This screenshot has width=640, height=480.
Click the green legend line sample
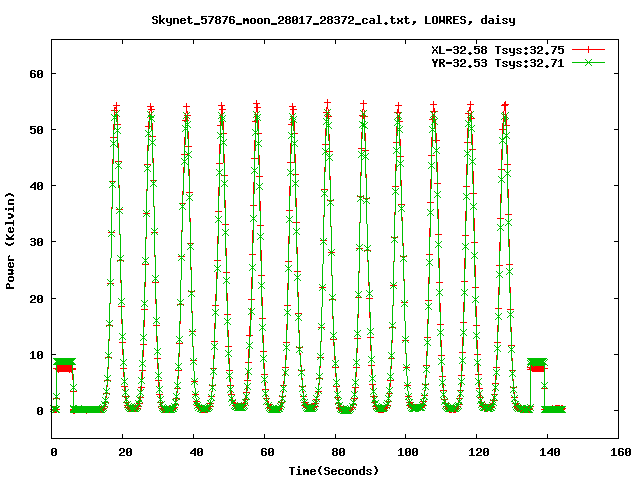pos(588,62)
